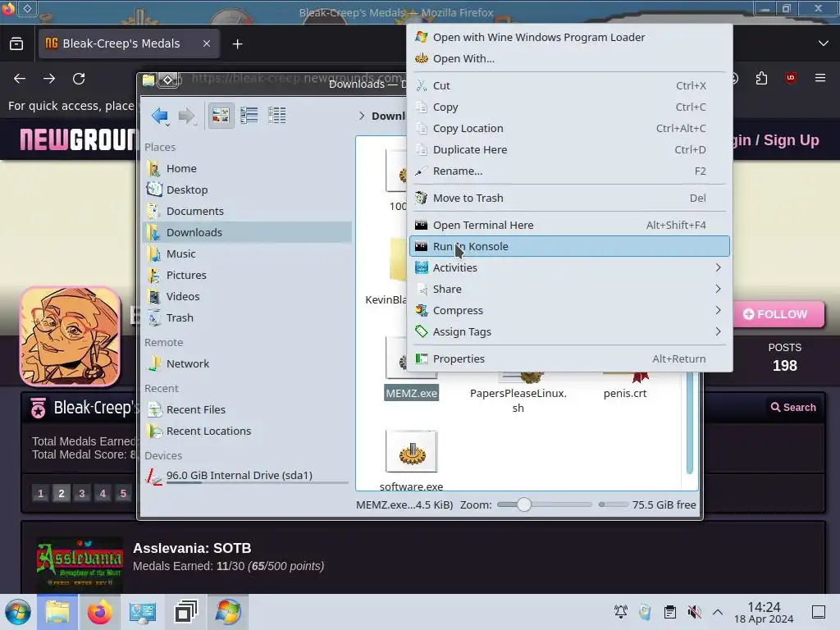Reload the Firefox page

pyautogui.click(x=79, y=79)
